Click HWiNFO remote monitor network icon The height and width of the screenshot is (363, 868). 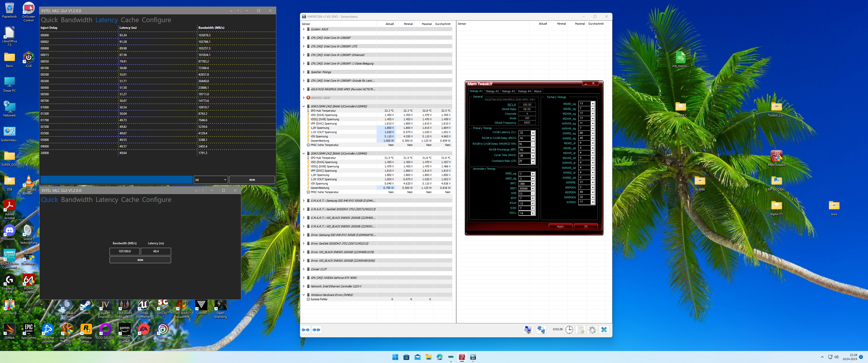point(541,330)
